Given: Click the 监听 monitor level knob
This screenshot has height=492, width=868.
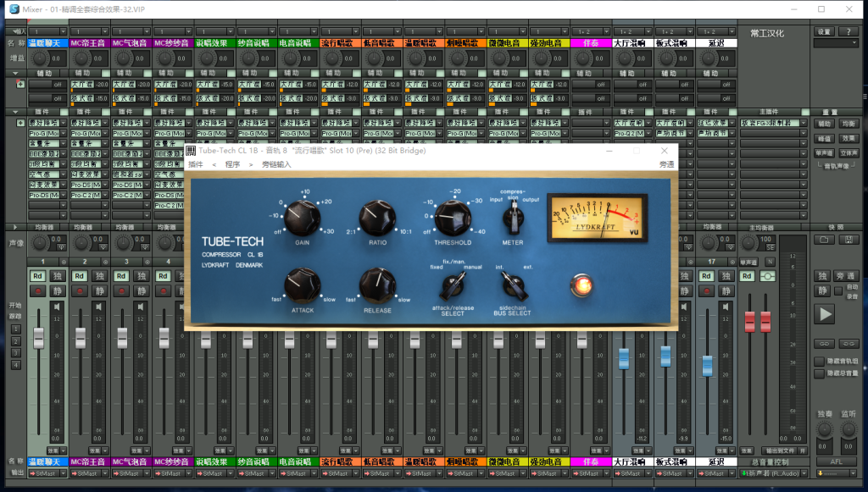Looking at the screenshot, I should pyautogui.click(x=849, y=429).
